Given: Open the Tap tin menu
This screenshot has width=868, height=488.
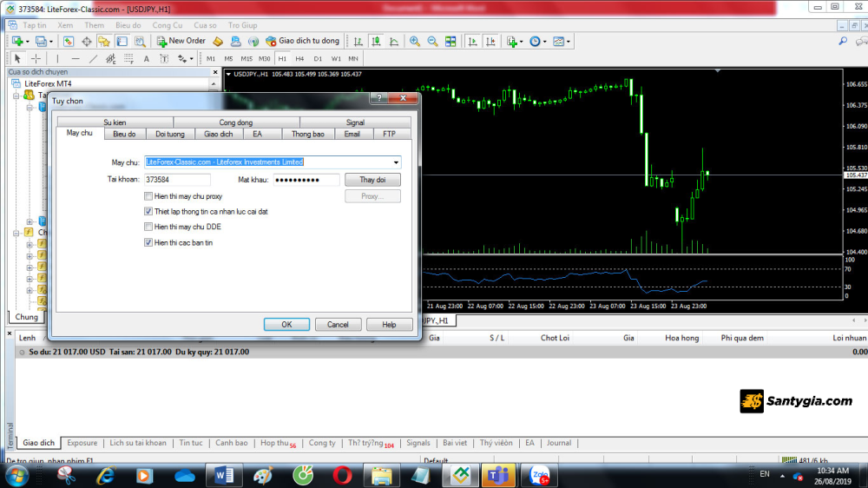Looking at the screenshot, I should pyautogui.click(x=35, y=25).
